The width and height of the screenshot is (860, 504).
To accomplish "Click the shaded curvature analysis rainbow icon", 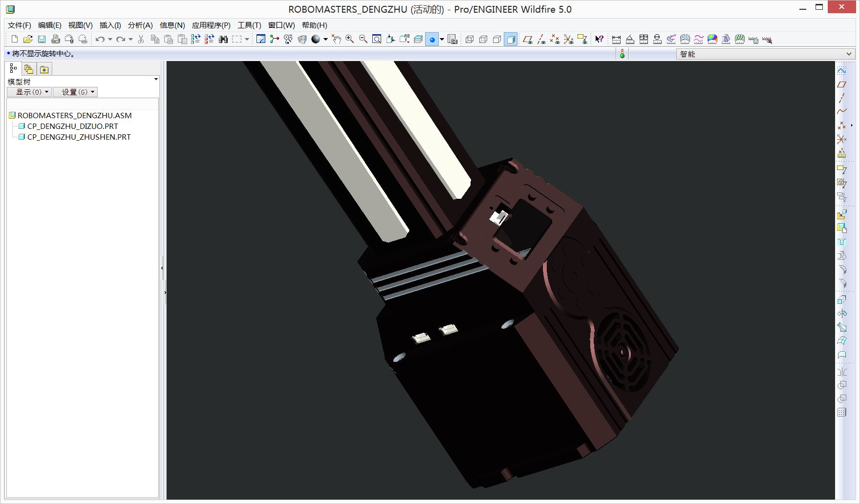I will (x=712, y=39).
